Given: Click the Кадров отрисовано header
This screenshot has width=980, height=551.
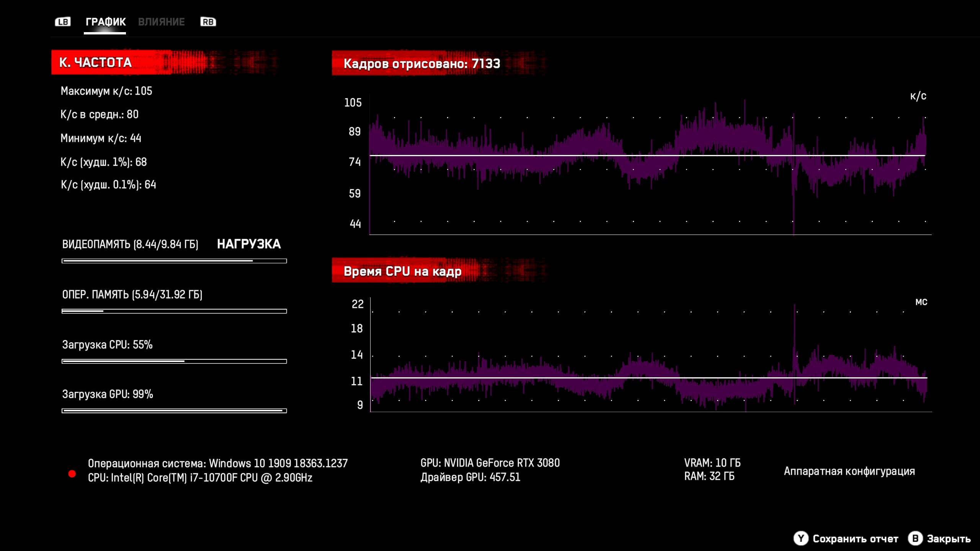Looking at the screenshot, I should click(x=421, y=63).
